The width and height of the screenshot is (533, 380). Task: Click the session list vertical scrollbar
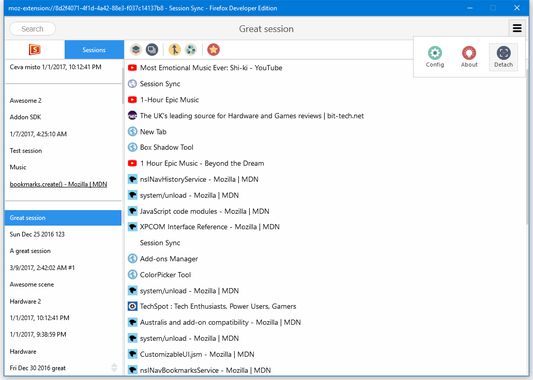tap(122, 86)
